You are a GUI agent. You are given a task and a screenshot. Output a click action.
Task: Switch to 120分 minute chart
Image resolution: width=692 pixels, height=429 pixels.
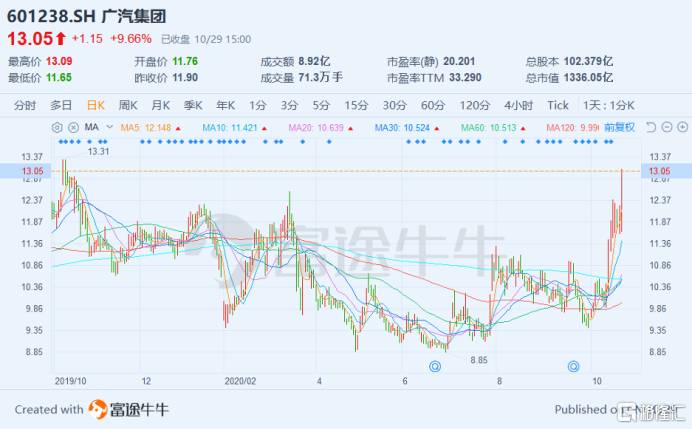click(475, 105)
